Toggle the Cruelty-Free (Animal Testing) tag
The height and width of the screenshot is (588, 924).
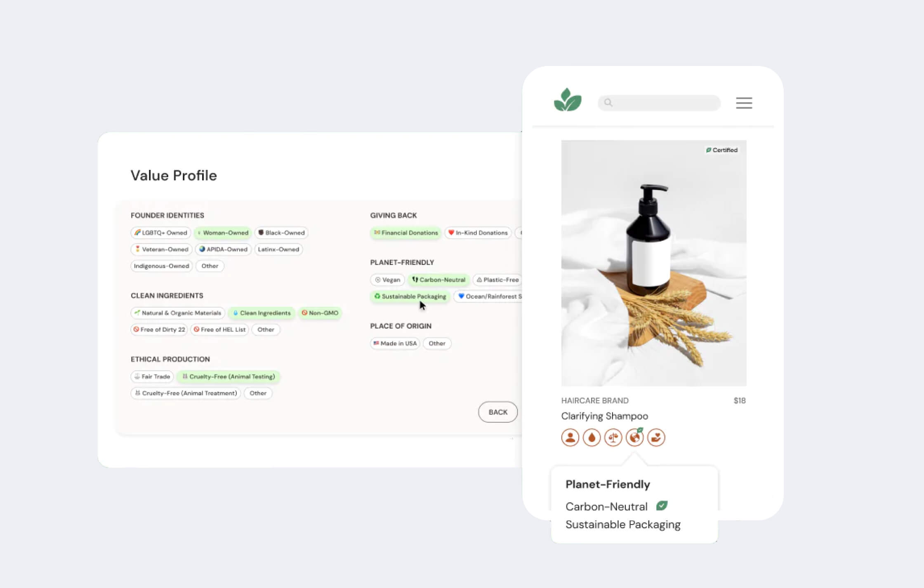point(229,376)
